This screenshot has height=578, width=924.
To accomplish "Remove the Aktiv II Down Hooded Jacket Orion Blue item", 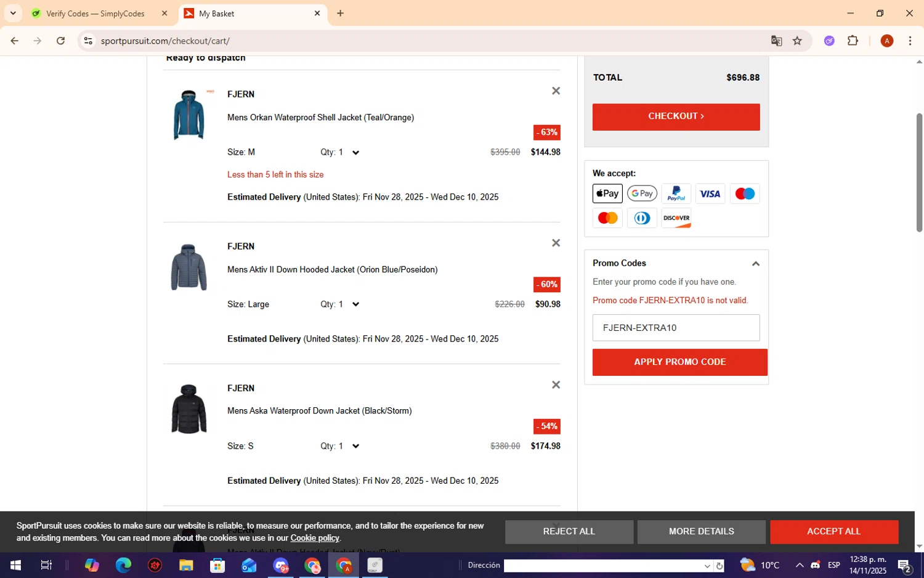I will tap(556, 243).
